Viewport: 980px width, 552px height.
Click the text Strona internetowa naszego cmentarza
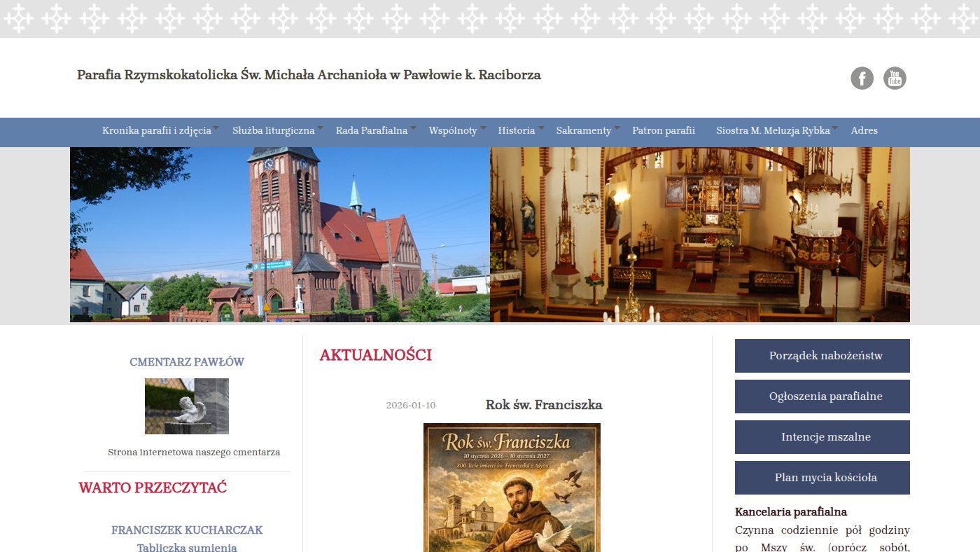[194, 453]
